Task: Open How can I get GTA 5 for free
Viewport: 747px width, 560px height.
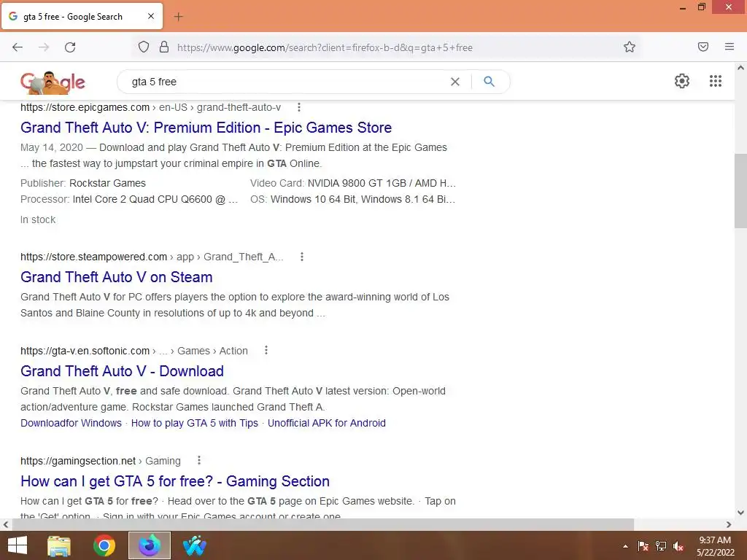Action: click(x=175, y=481)
